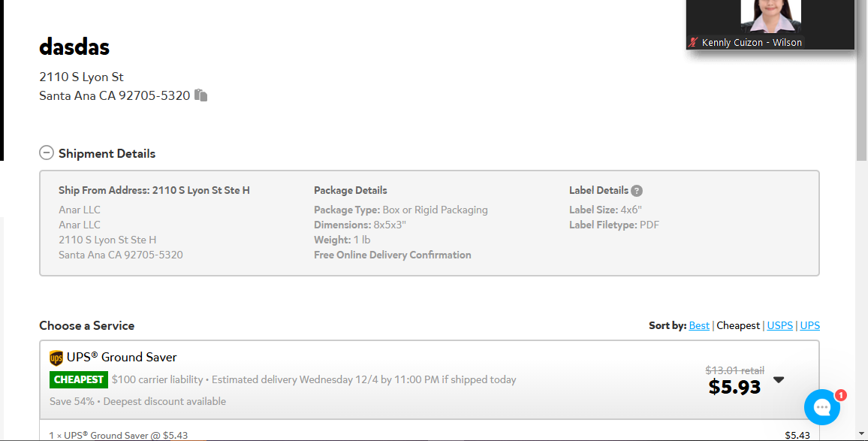This screenshot has height=441, width=868.
Task: Copy the Santa Ana address with clipboard icon
Action: pos(201,95)
